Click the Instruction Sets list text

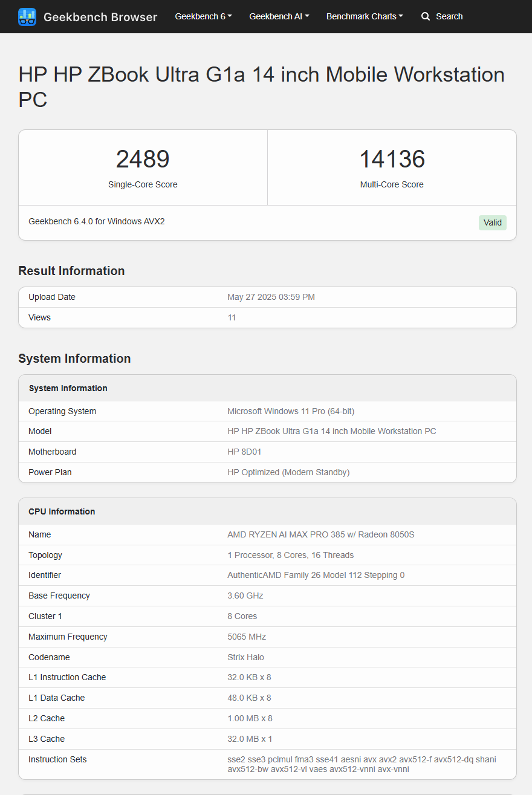[x=362, y=764]
